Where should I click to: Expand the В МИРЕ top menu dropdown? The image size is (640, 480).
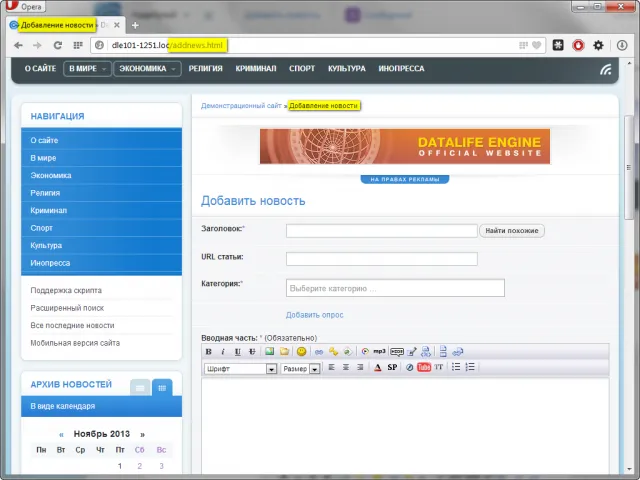tap(87, 69)
